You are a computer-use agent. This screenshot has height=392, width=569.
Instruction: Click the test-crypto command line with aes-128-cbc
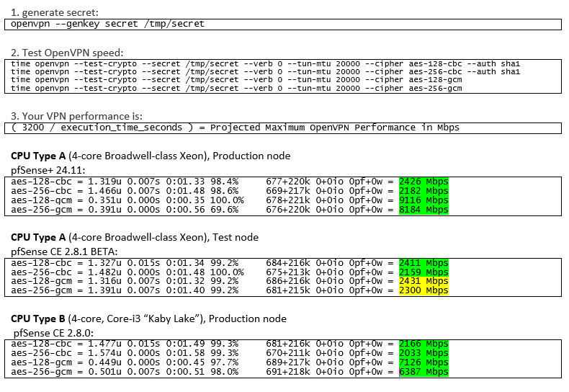pyautogui.click(x=265, y=64)
